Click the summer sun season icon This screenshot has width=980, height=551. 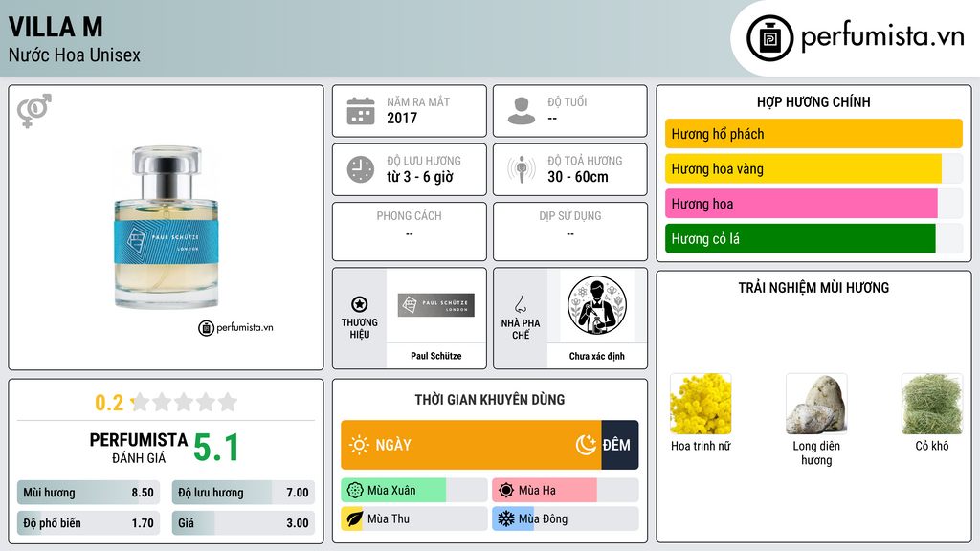click(x=506, y=491)
